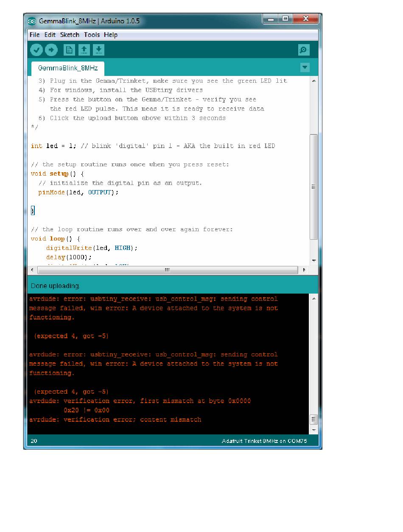Image resolution: width=403 pixels, height=532 pixels.
Task: Click 'Adafruit Trinket 8MHz on COM75' status text
Action: (264, 441)
